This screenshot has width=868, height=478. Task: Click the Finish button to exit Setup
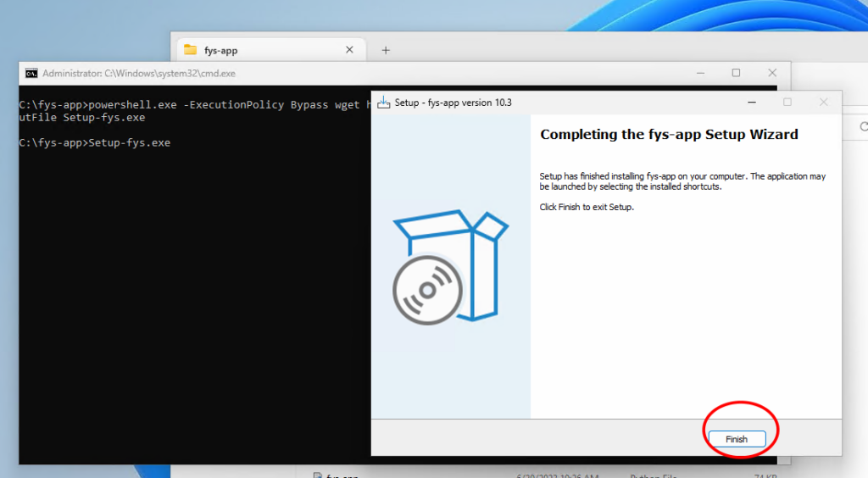[x=736, y=439]
